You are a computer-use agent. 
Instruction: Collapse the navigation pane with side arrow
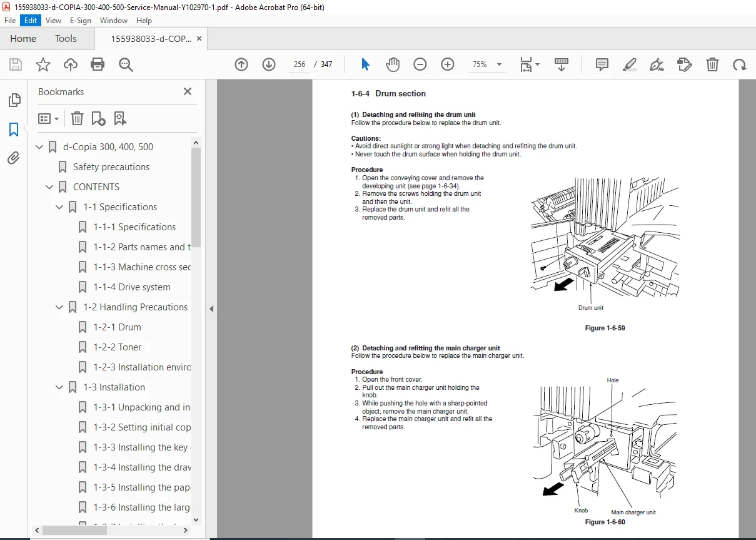coord(211,308)
